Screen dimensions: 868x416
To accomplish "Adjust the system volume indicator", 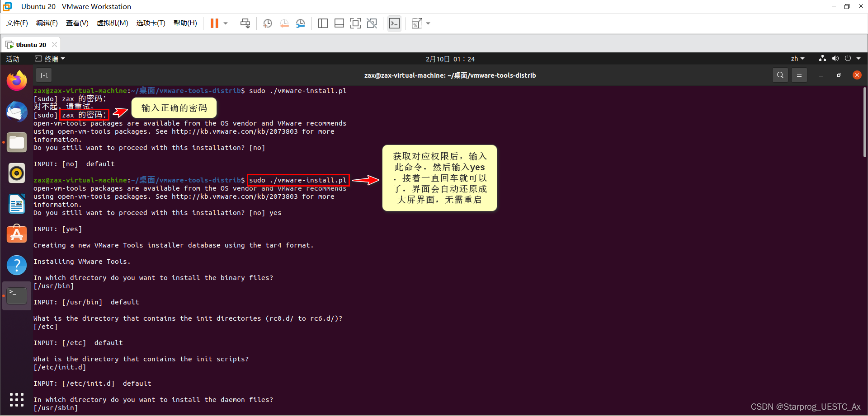I will pos(835,58).
